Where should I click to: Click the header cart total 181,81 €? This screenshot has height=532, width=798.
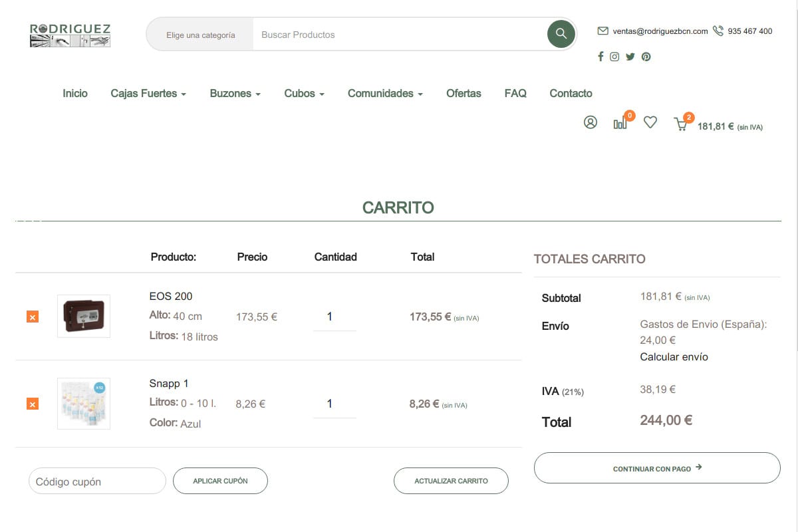click(x=716, y=126)
